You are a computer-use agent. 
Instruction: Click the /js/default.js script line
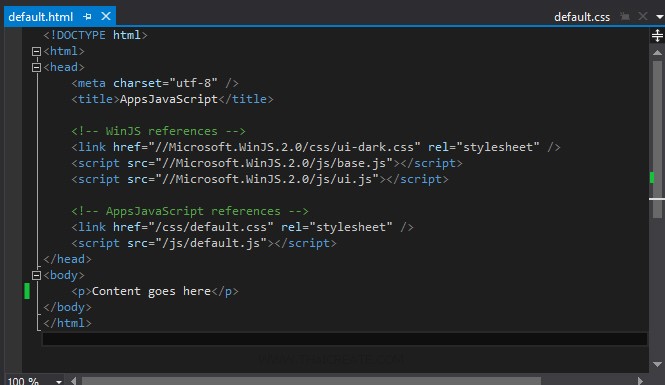pos(204,243)
